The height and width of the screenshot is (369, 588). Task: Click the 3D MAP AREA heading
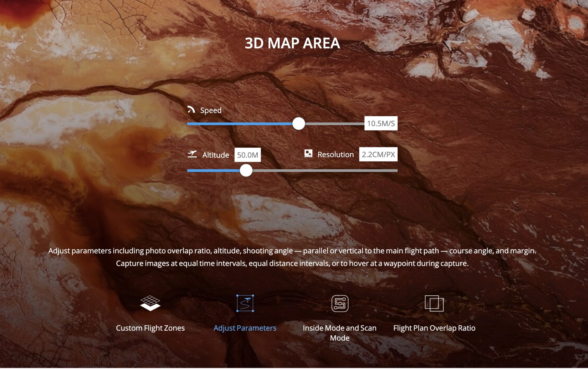(292, 43)
